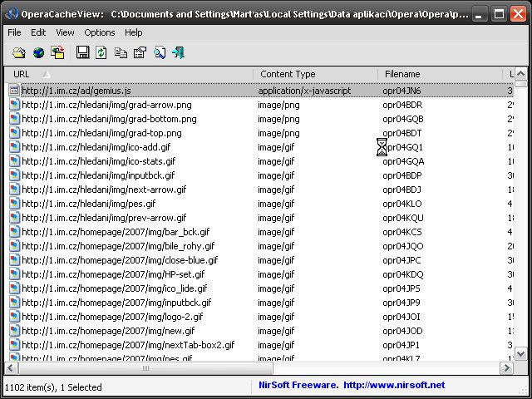Click filename cell opr04KDQ

coord(403,274)
